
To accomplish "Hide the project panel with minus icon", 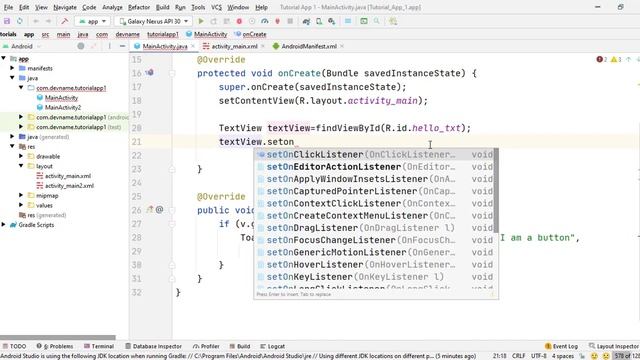I will point(122,46).
